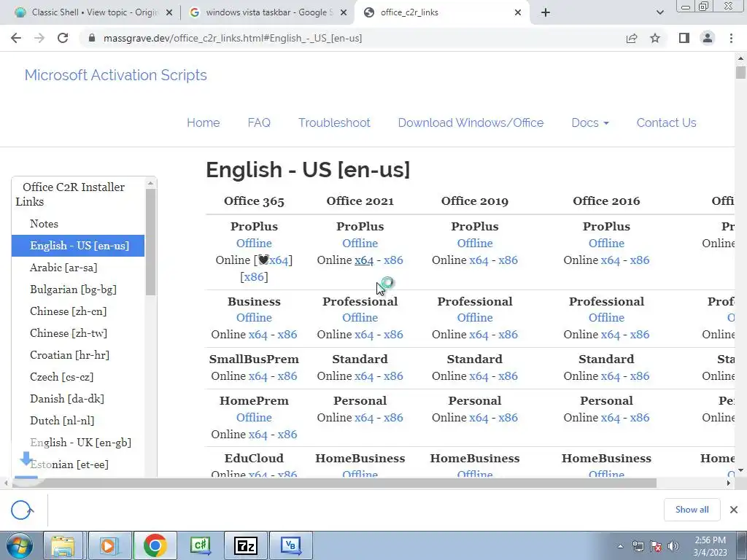The image size is (747, 560).
Task: Click Show all downloads button
Action: point(692,510)
